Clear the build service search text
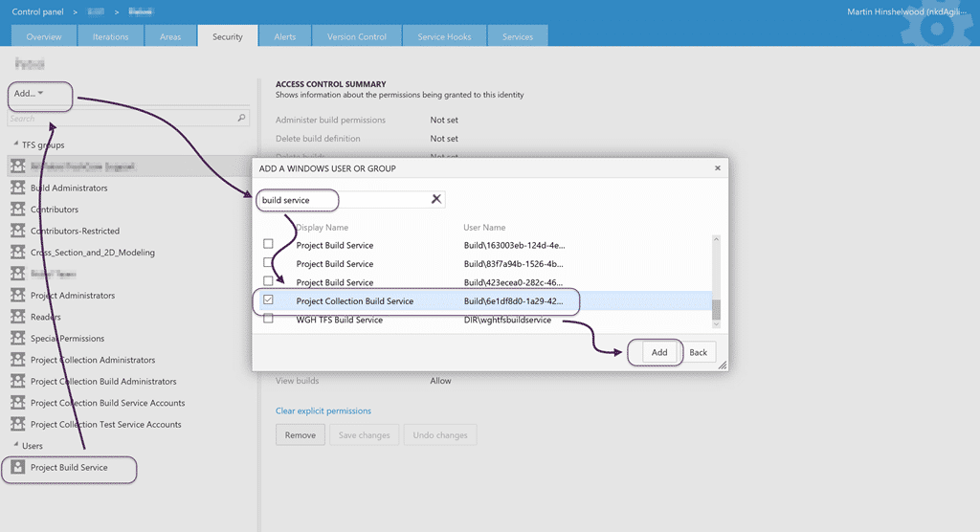 (436, 199)
